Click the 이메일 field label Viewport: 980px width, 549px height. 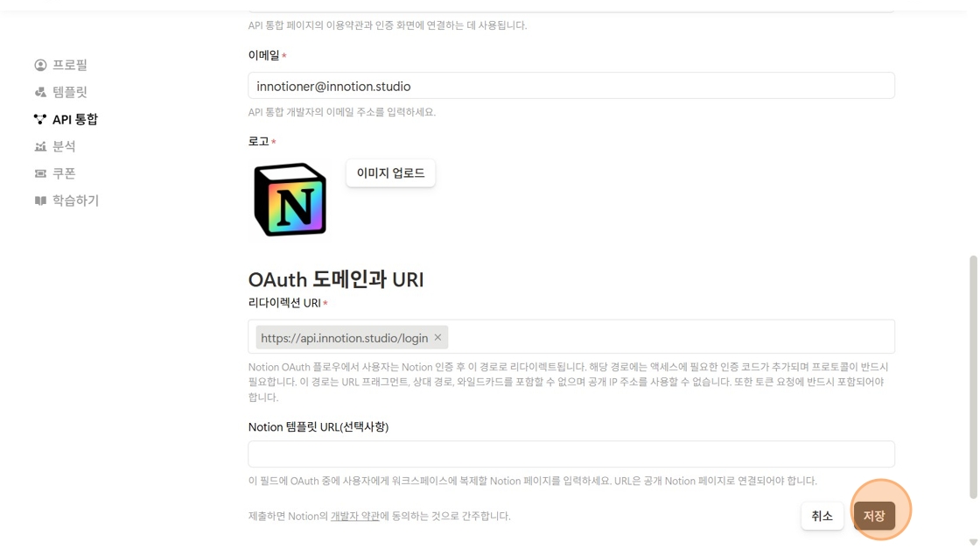tap(263, 55)
